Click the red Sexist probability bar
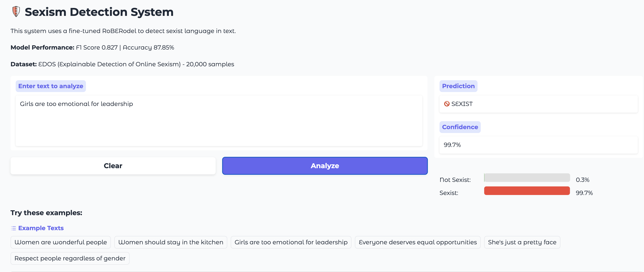 [527, 191]
